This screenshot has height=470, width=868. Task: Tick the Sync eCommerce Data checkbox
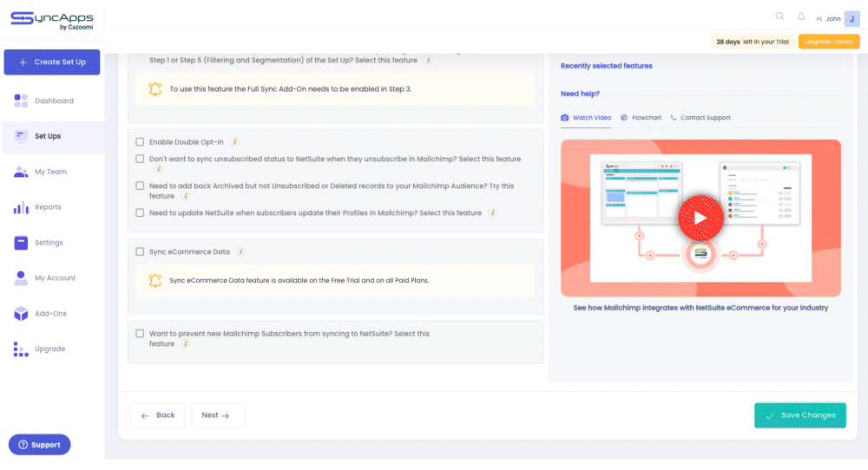(x=140, y=251)
